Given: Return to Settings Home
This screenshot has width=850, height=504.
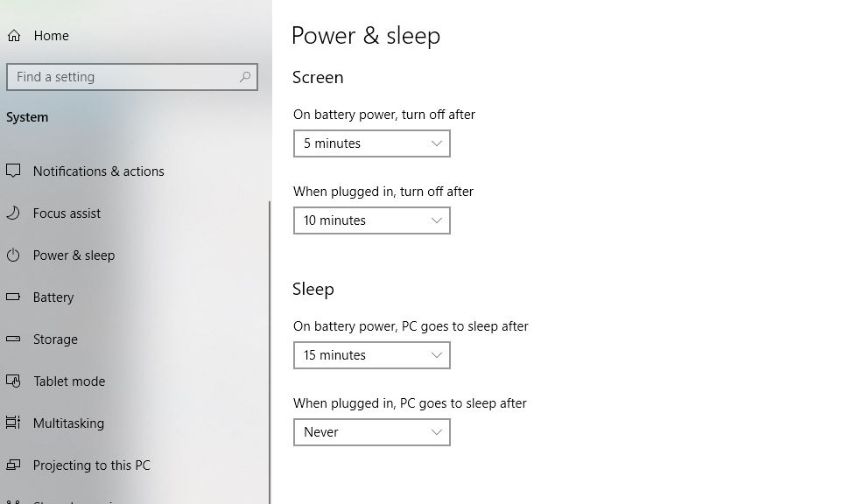Looking at the screenshot, I should (x=51, y=36).
